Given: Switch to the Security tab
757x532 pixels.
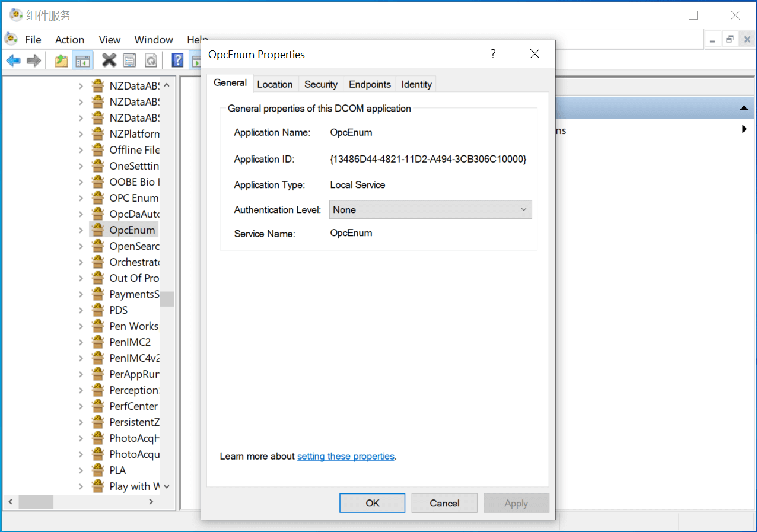Looking at the screenshot, I should point(320,84).
